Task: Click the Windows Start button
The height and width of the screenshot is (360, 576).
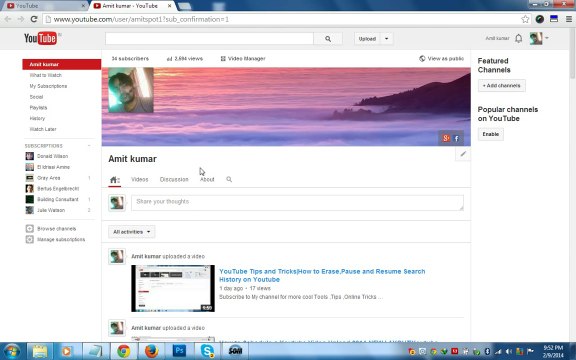Action: [12, 352]
